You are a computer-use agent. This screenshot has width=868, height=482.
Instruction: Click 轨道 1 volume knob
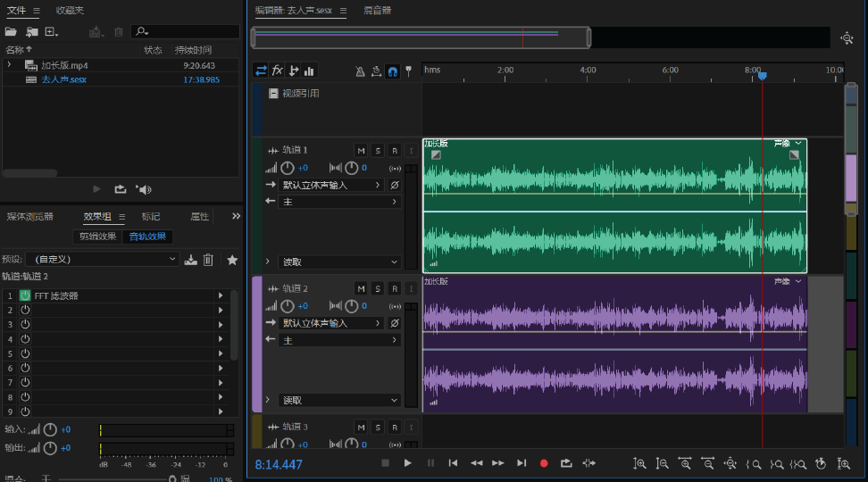[288, 168]
